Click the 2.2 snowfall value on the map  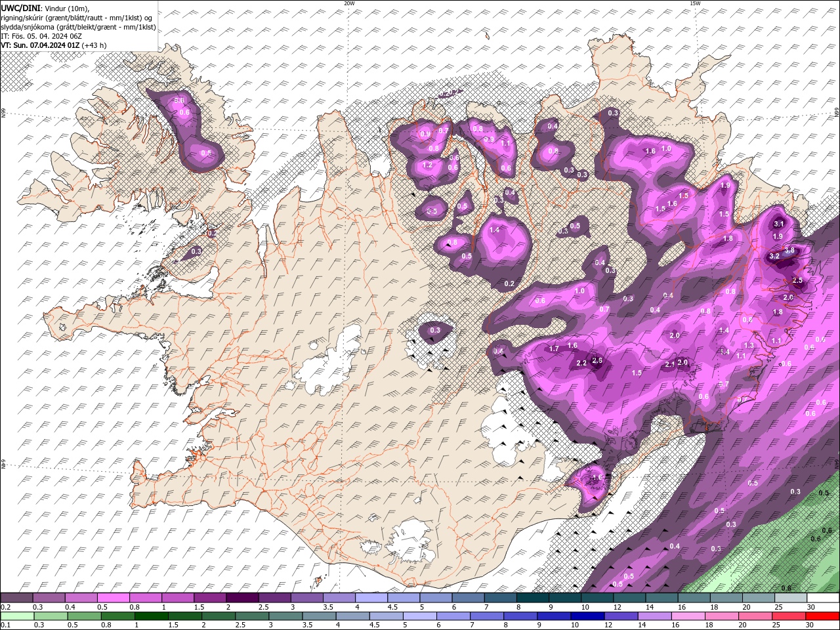coord(581,363)
